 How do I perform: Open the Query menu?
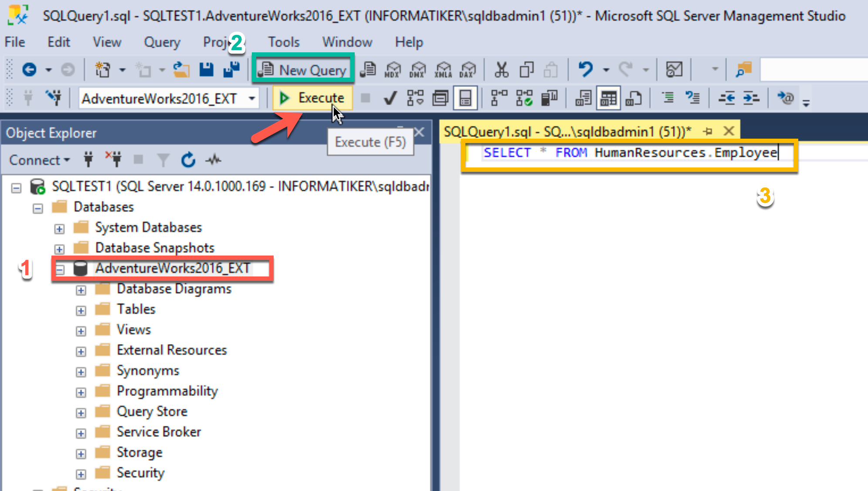coord(162,42)
